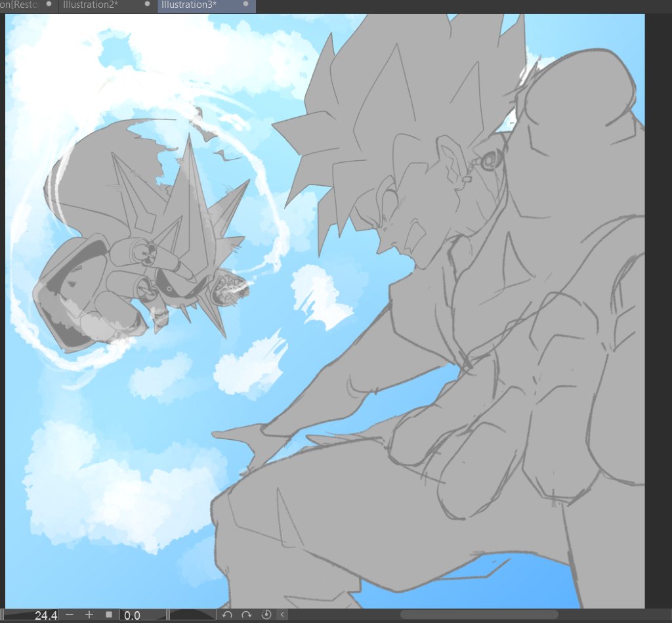
Task: Click the unsaved-changes dot on Illustration2 tab
Action: click(148, 5)
